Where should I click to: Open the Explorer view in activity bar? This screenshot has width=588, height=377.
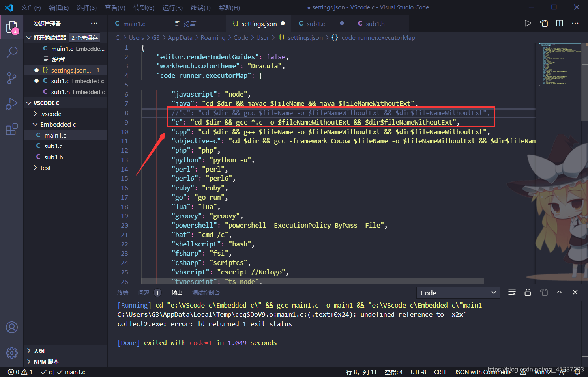point(12,27)
